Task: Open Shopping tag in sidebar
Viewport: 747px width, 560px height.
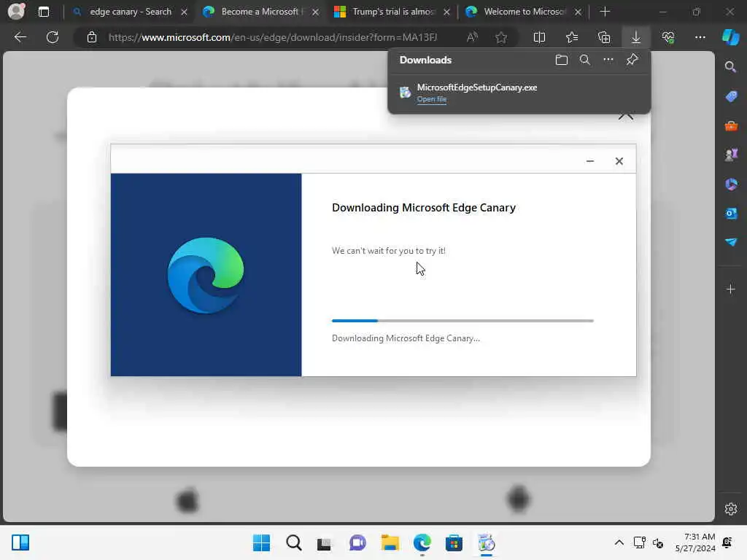Action: pyautogui.click(x=731, y=96)
